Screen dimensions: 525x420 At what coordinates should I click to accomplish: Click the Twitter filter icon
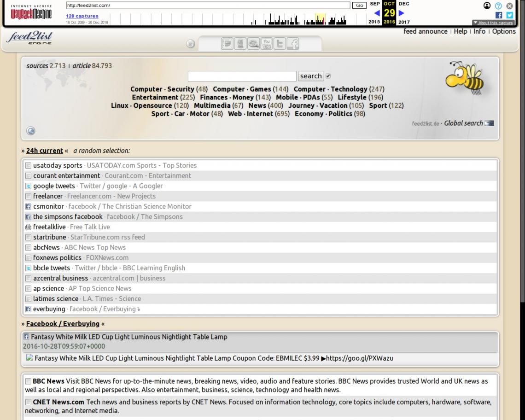tap(280, 44)
